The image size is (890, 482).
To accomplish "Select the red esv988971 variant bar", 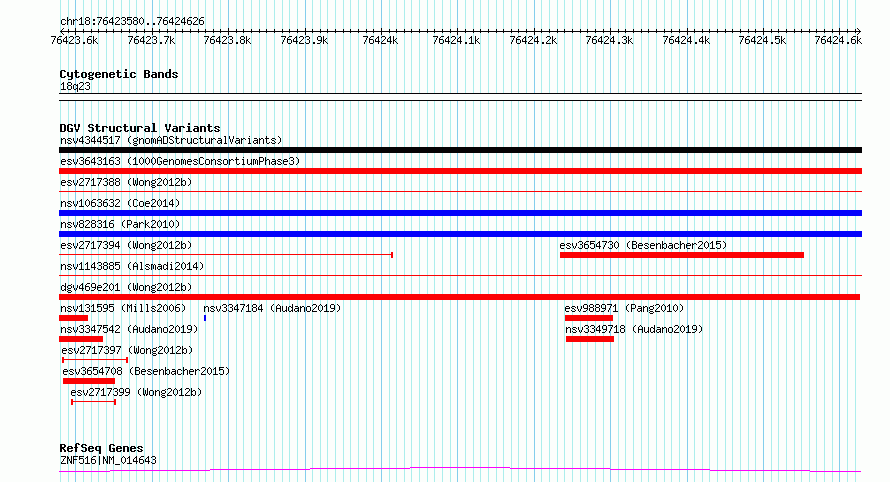I will (x=589, y=318).
